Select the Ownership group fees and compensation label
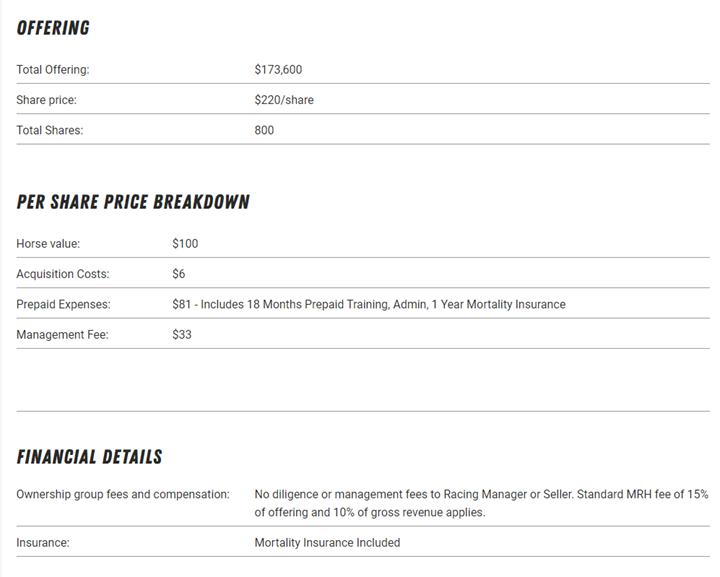Image resolution: width=720 pixels, height=577 pixels. click(123, 494)
